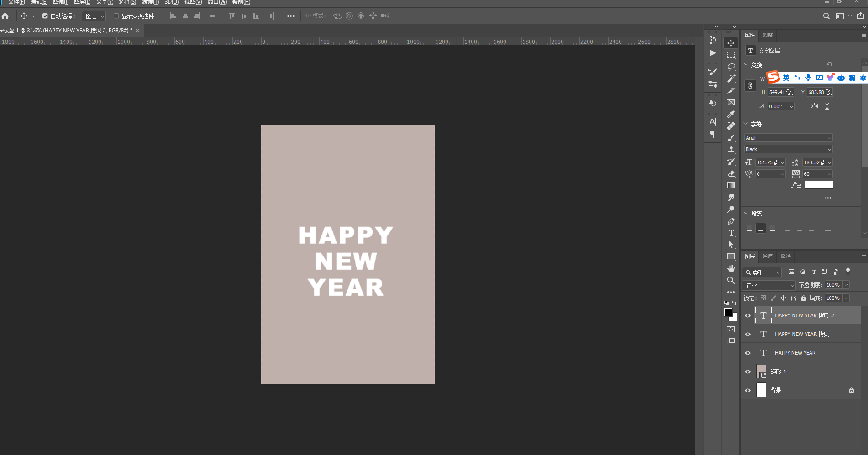Hide the 背景 layer visibility eye

click(747, 390)
